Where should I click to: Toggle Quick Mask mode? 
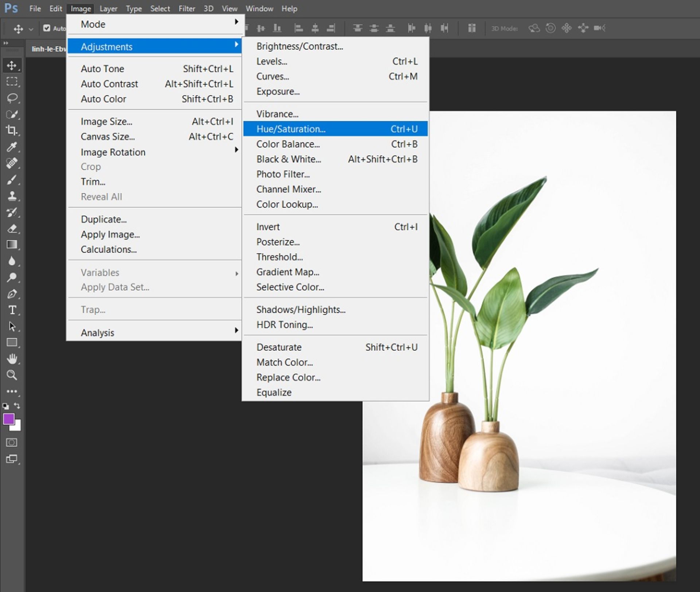[11, 443]
